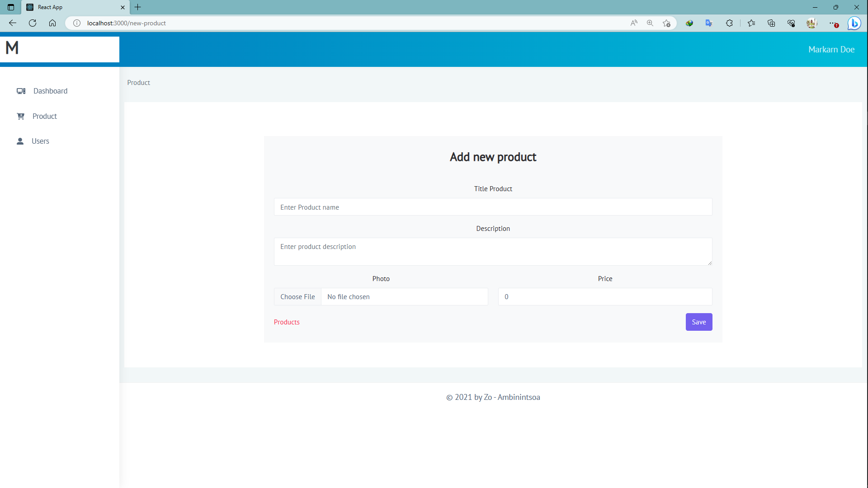Screen dimensions: 868x488
Task: Open browser extensions puzzle icon
Action: tap(729, 23)
